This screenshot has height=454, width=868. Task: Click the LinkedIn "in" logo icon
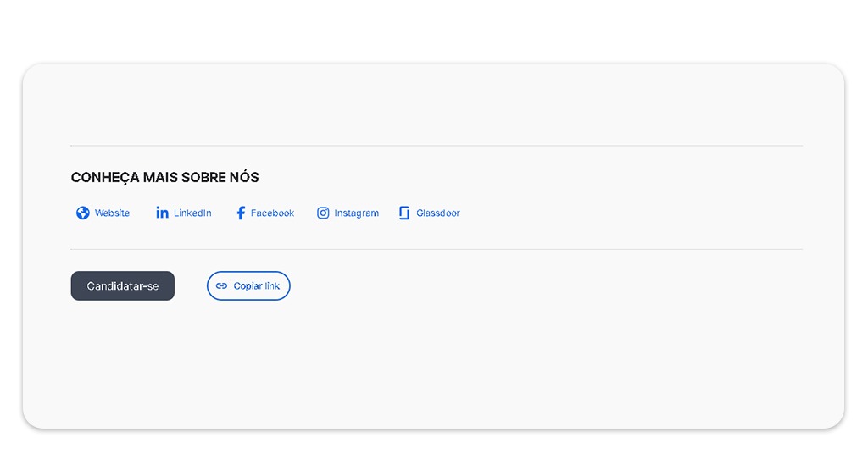tap(162, 213)
